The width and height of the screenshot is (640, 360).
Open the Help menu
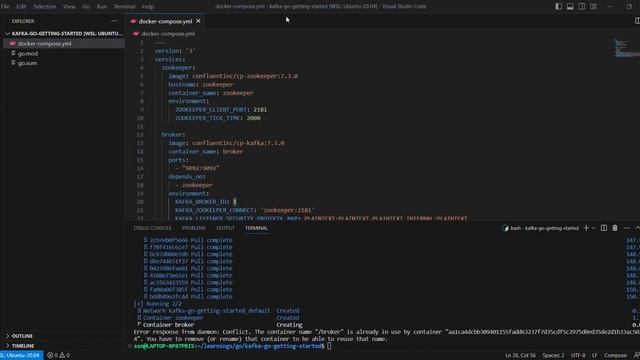coord(148,7)
